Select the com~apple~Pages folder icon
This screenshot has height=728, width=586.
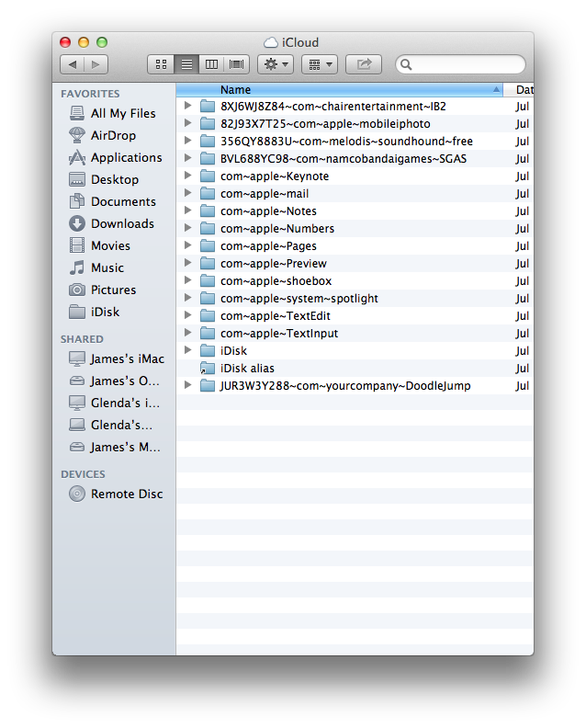pyautogui.click(x=208, y=246)
